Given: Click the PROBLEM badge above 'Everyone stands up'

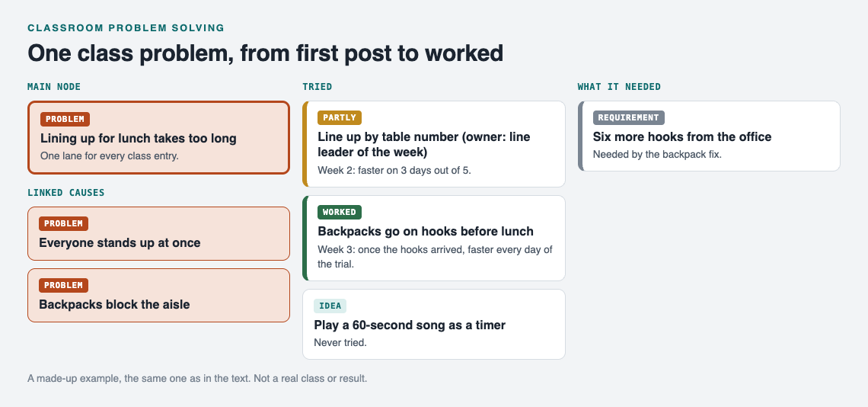Looking at the screenshot, I should 64,223.
